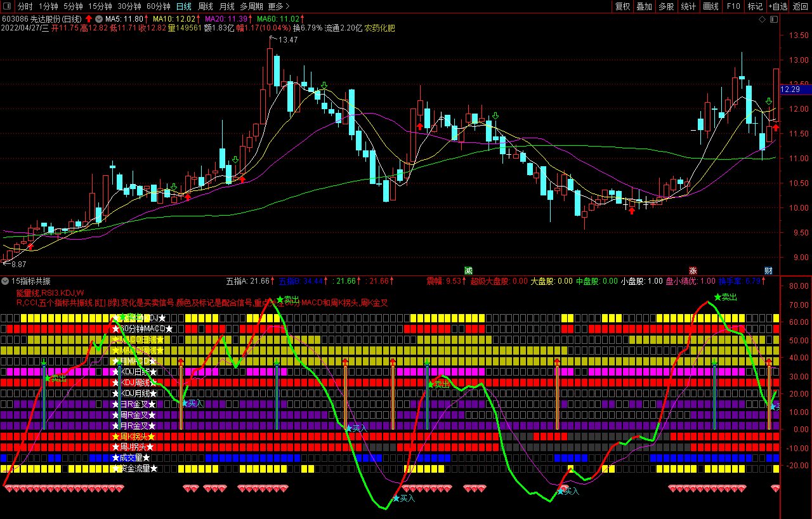Click the red 涨 marker icon
Viewport: 812px width, 519px height.
(x=693, y=270)
